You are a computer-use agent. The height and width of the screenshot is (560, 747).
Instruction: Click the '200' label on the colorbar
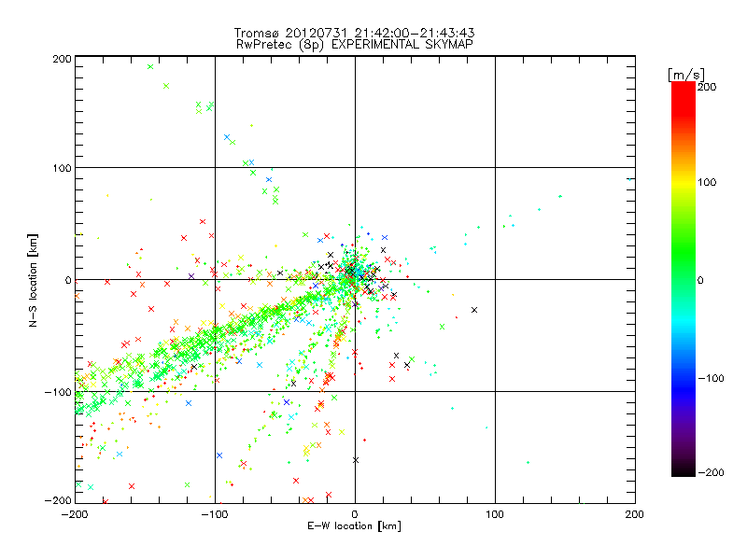click(x=707, y=87)
